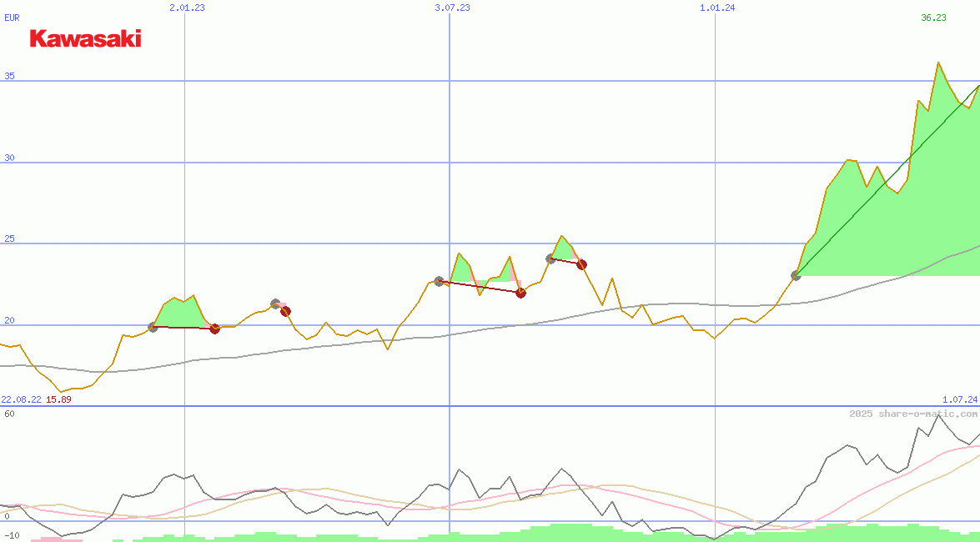Click the Kawasaki logo
980x542 pixels.
(x=86, y=38)
